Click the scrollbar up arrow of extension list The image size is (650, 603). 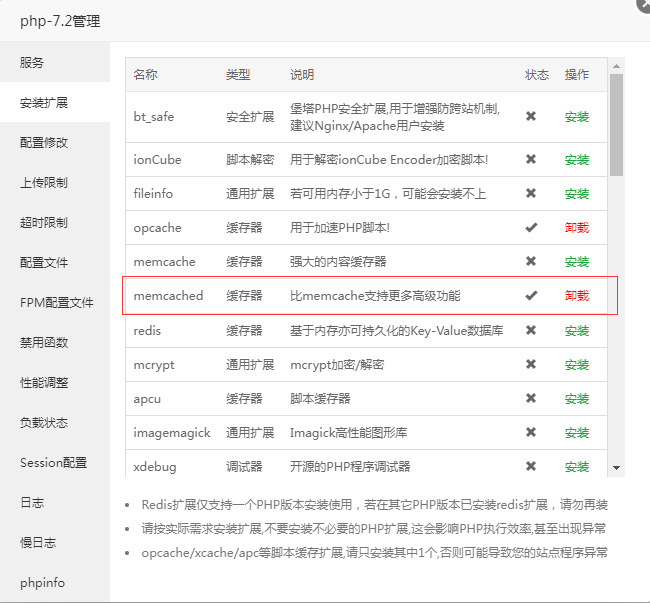(616, 66)
